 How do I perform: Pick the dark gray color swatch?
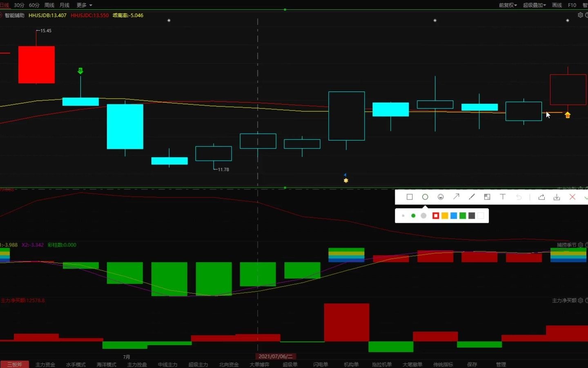coord(472,216)
